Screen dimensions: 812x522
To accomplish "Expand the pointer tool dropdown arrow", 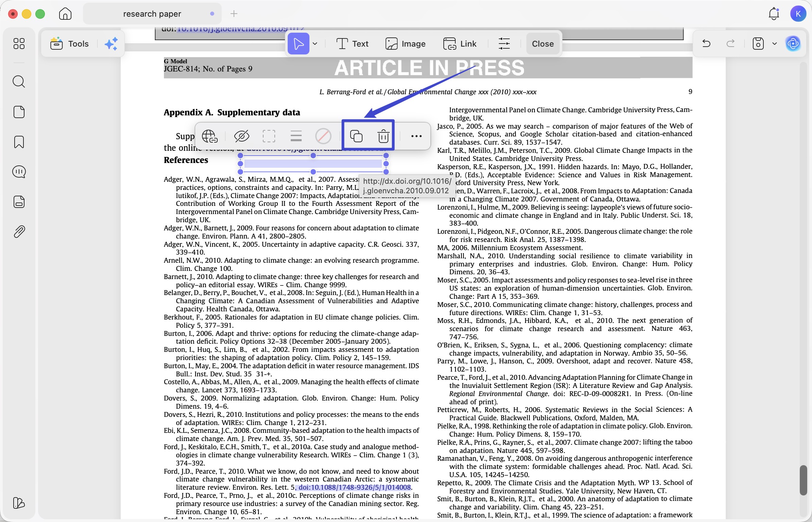I will pyautogui.click(x=315, y=44).
